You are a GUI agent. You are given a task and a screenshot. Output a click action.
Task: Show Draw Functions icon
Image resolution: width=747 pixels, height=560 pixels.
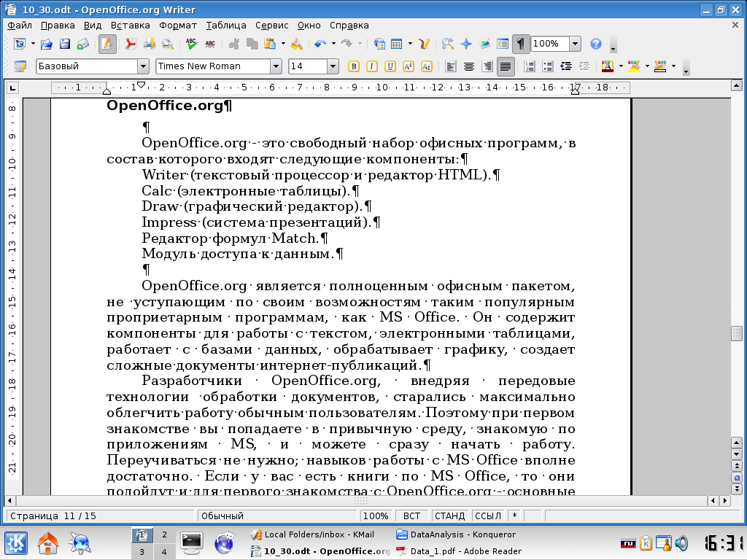tap(424, 44)
